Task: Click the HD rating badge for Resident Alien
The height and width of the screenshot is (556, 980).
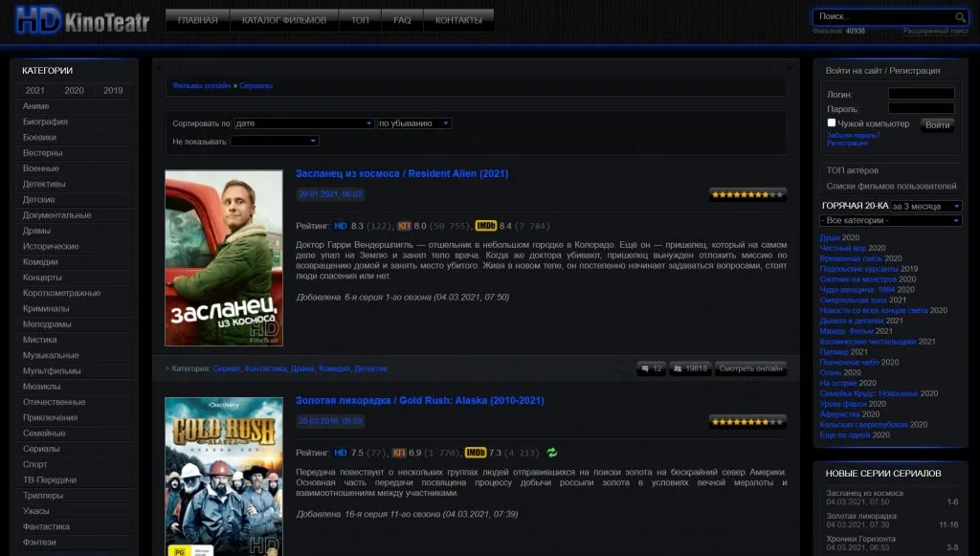Action: [x=341, y=226]
